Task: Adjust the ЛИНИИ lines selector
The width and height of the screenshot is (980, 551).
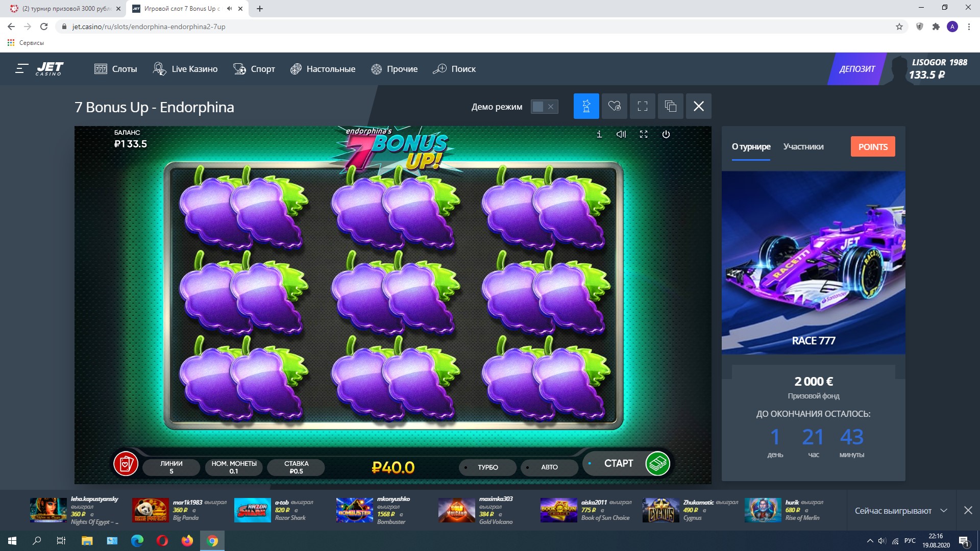Action: tap(171, 467)
